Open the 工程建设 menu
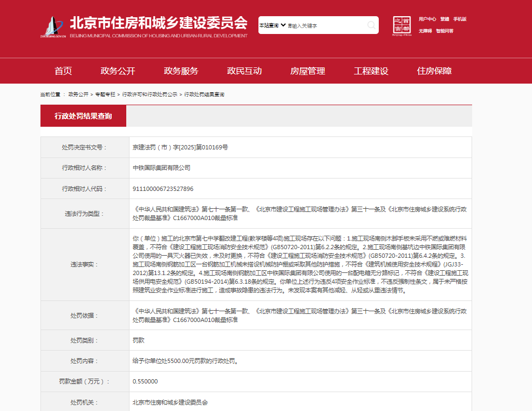The width and height of the screenshot is (532, 411). coord(371,71)
